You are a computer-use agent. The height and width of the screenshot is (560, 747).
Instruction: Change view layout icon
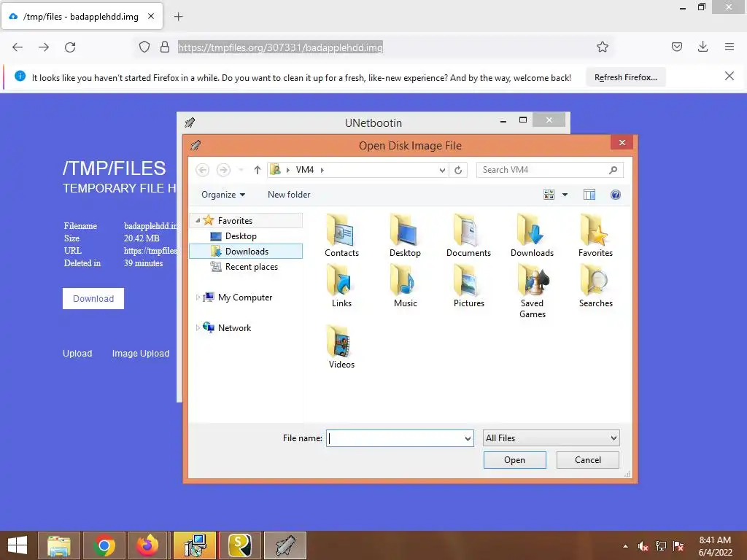click(x=549, y=194)
